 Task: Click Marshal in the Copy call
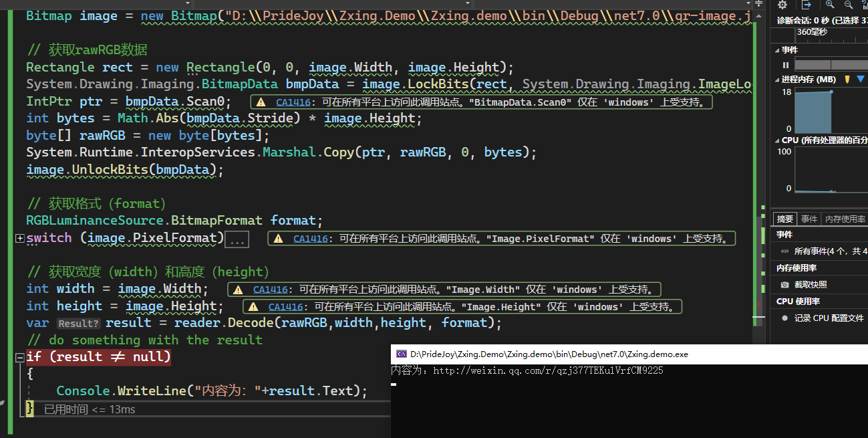pyautogui.click(x=291, y=152)
